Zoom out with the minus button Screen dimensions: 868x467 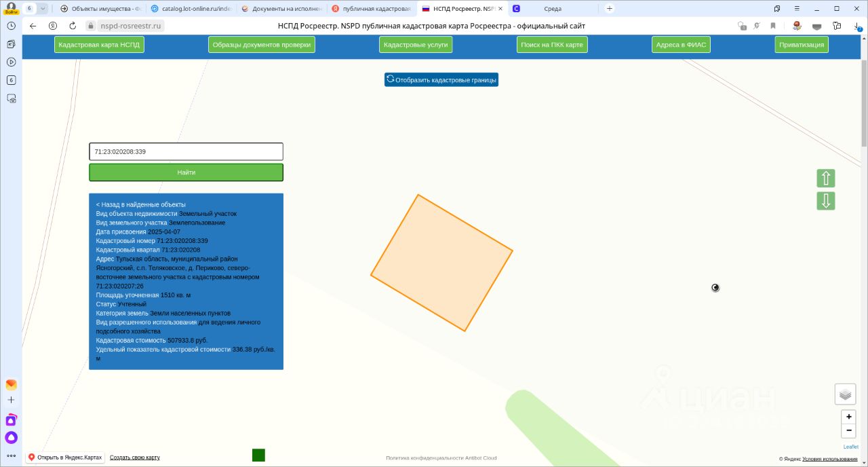(x=848, y=430)
